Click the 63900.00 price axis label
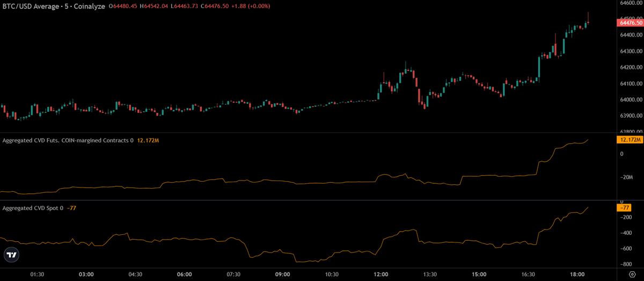 point(632,116)
